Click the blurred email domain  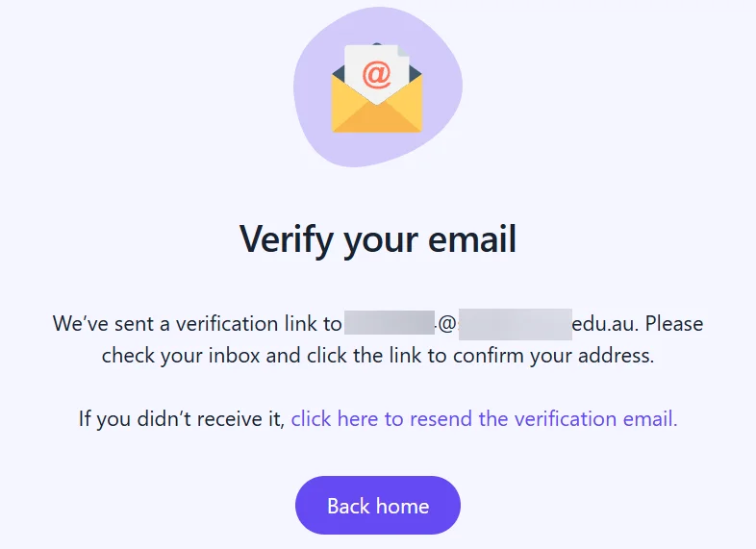point(515,324)
